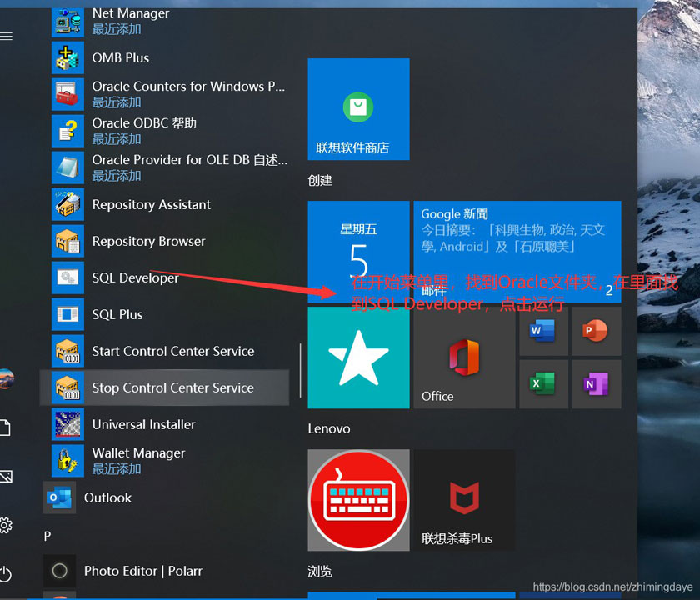
Task: Open the Repository Browser entry
Action: pos(148,241)
